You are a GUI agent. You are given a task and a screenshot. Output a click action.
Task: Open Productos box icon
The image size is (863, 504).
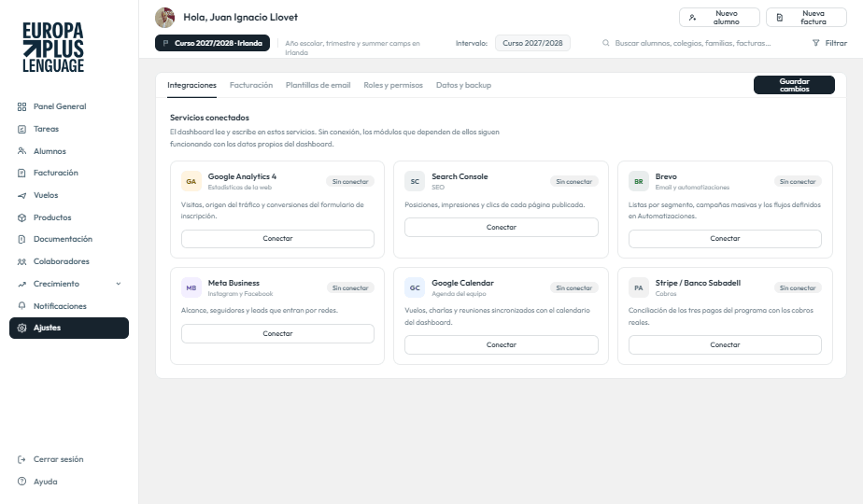click(x=22, y=217)
